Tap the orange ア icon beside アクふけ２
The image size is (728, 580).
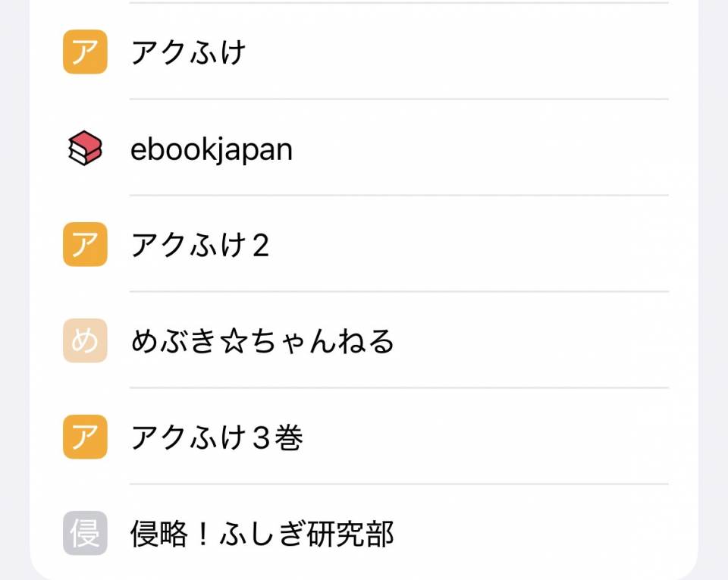tap(85, 245)
